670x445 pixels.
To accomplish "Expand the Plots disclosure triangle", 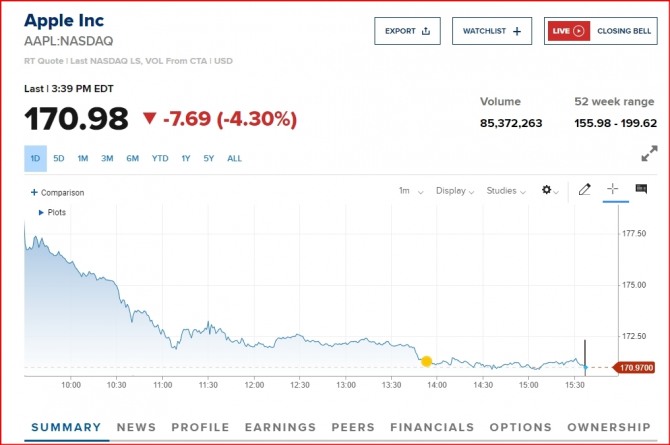I will tap(41, 212).
